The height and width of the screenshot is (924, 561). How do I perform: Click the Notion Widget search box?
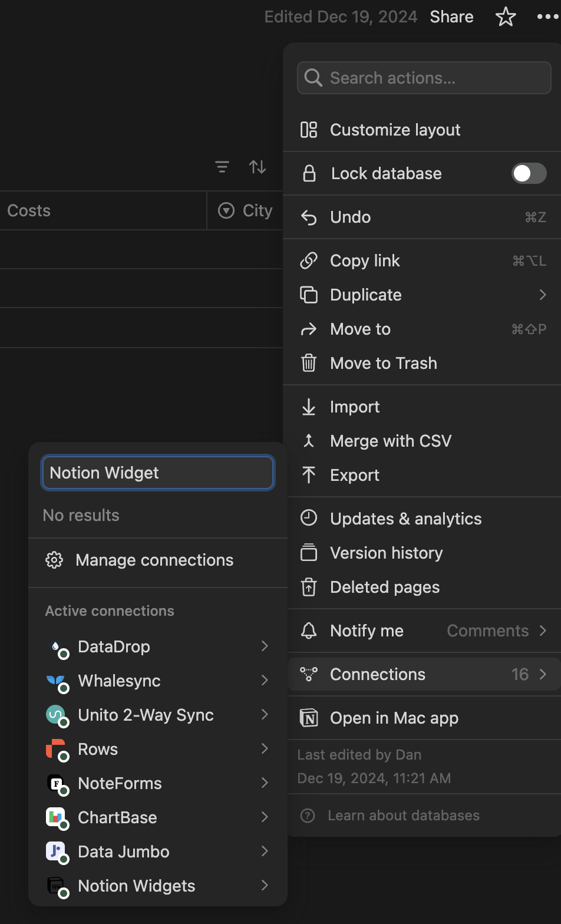tap(157, 473)
